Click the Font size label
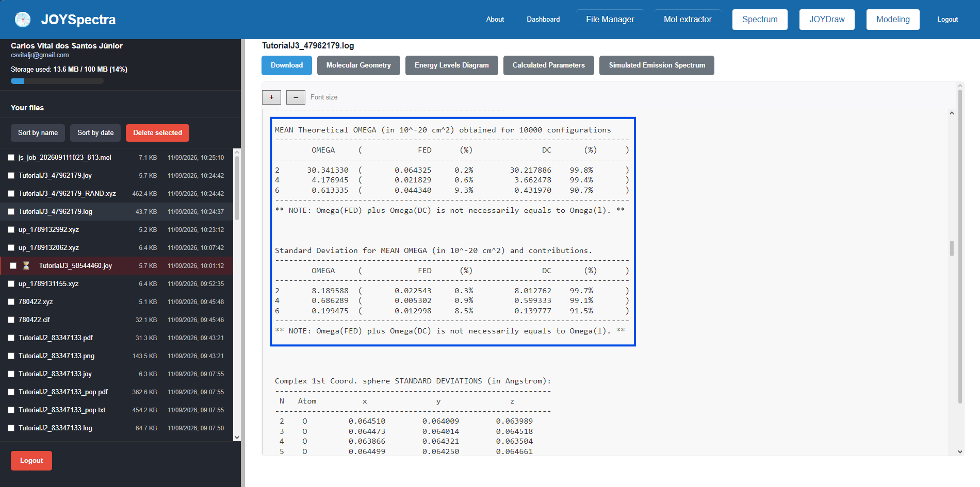980x487 pixels. point(324,97)
